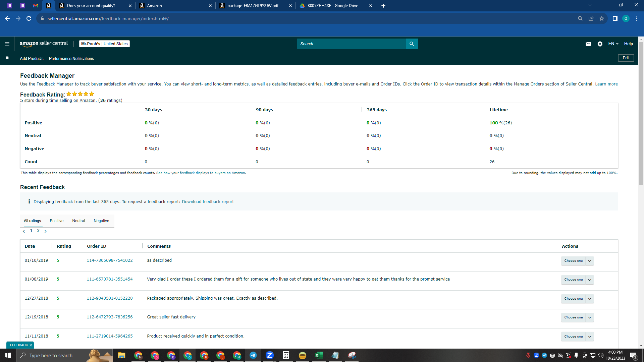Open Choose one dropdown for the 12/19/2018 feedback
Screen dimensions: 644x362
[x=578, y=317]
